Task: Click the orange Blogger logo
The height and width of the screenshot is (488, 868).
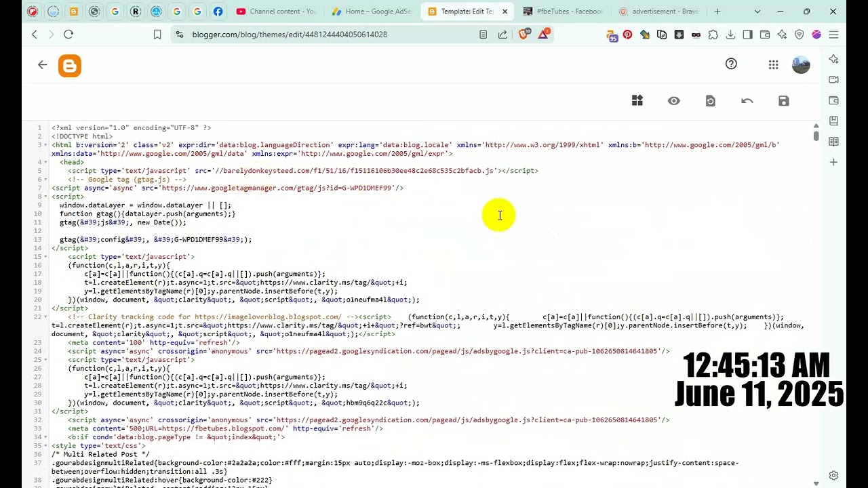Action: 70,66
